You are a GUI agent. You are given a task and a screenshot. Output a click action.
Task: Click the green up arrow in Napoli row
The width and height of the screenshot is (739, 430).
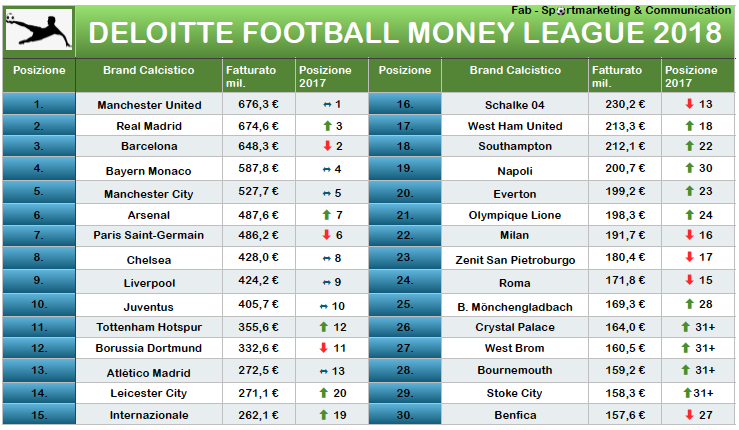click(x=689, y=167)
